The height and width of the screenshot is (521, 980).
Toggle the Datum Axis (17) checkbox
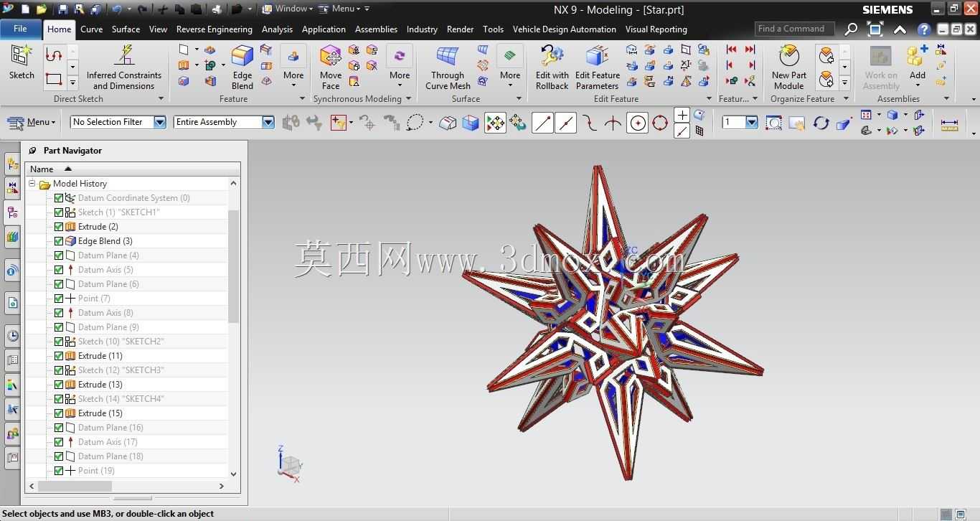click(59, 442)
